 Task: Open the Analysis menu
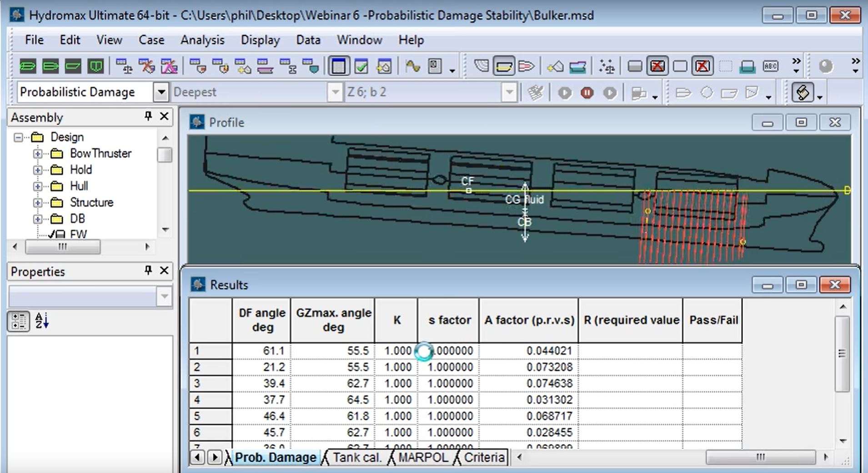pyautogui.click(x=202, y=40)
